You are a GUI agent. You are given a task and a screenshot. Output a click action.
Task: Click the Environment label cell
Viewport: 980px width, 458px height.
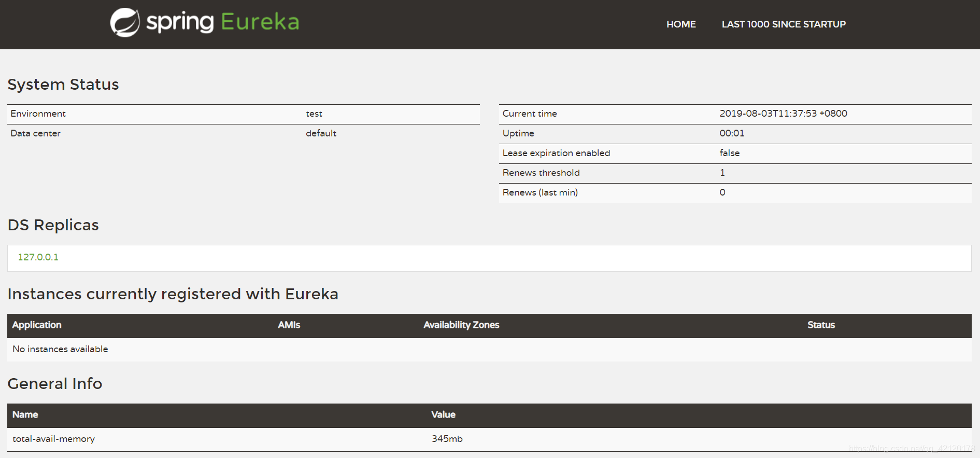pyautogui.click(x=38, y=114)
